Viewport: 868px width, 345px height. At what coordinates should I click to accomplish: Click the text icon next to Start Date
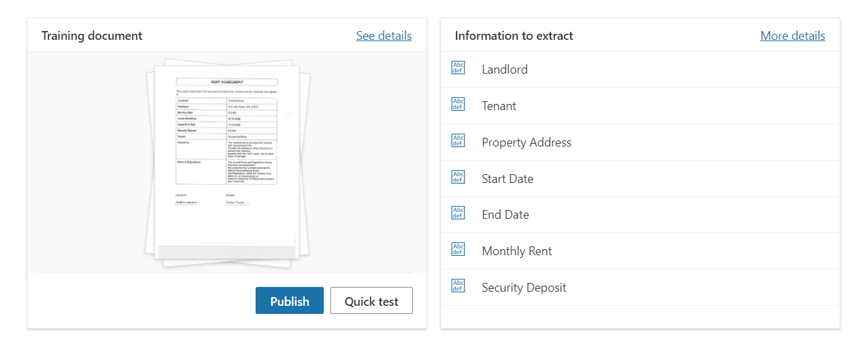pos(458,177)
